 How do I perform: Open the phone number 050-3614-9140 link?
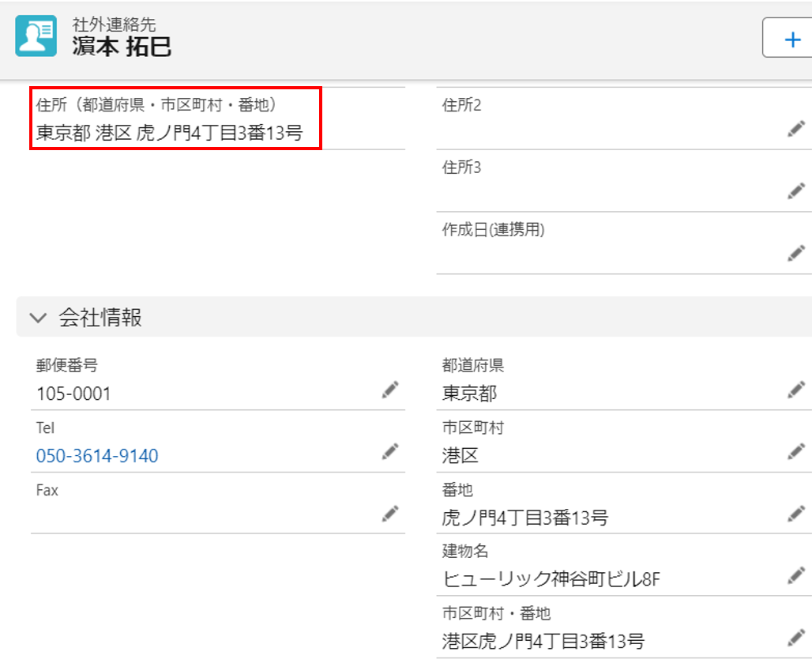(97, 456)
